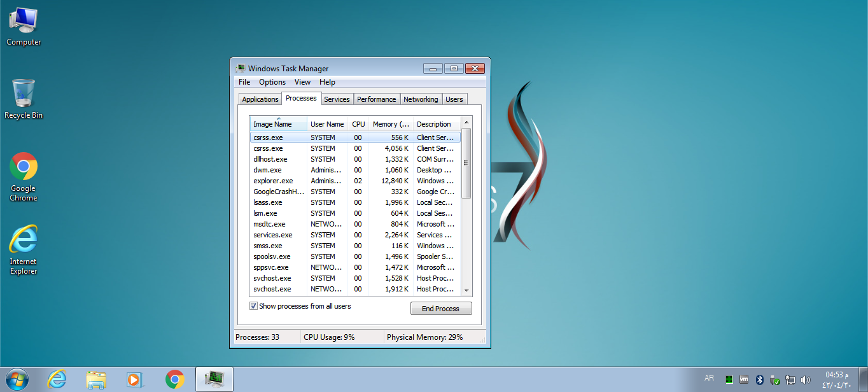This screenshot has height=392, width=868.
Task: Launch Windows Media Player from taskbar
Action: coord(135,379)
